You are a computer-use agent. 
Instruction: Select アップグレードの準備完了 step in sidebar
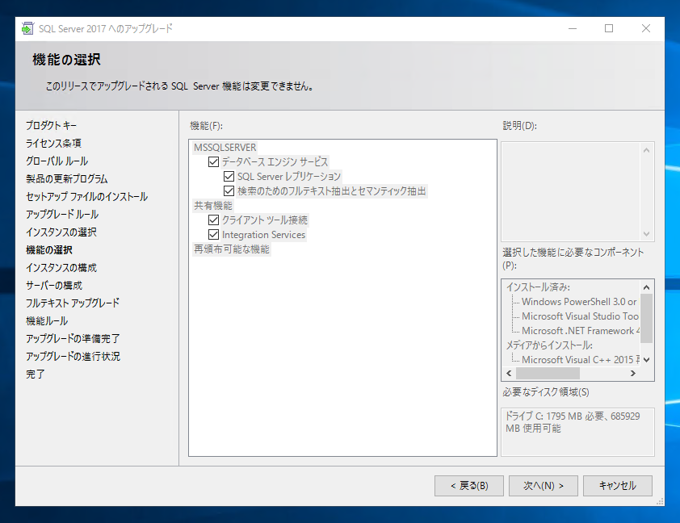tap(72, 339)
